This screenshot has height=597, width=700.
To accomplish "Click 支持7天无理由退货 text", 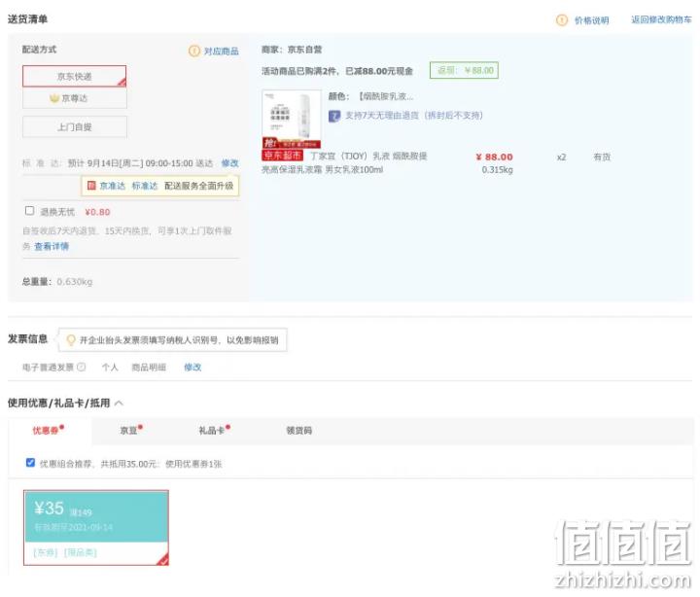I will (414, 116).
